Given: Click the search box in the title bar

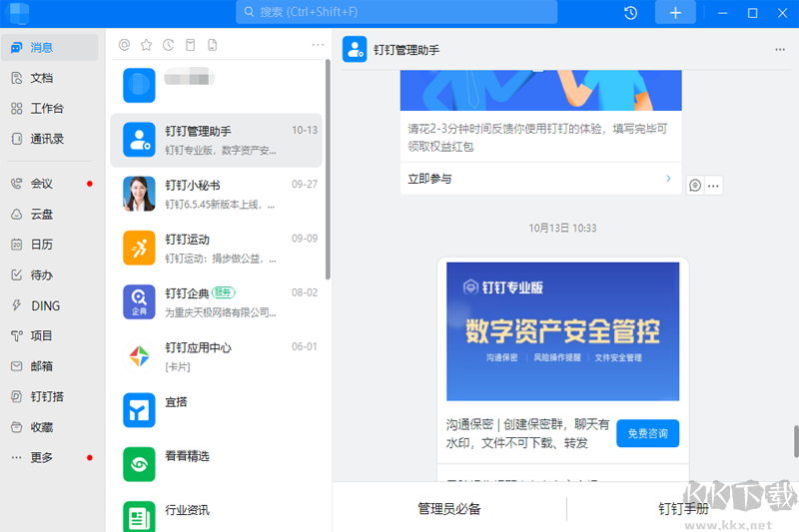Looking at the screenshot, I should (397, 12).
